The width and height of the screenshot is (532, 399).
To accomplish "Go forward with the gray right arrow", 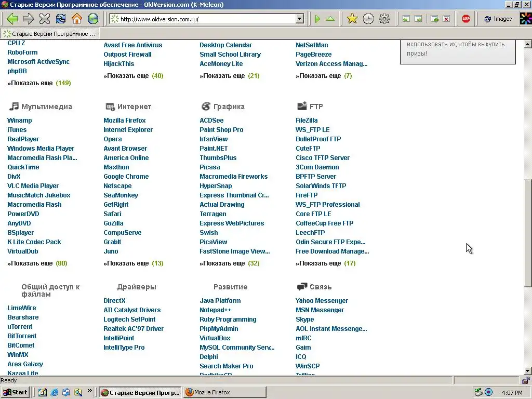I will pos(29,19).
